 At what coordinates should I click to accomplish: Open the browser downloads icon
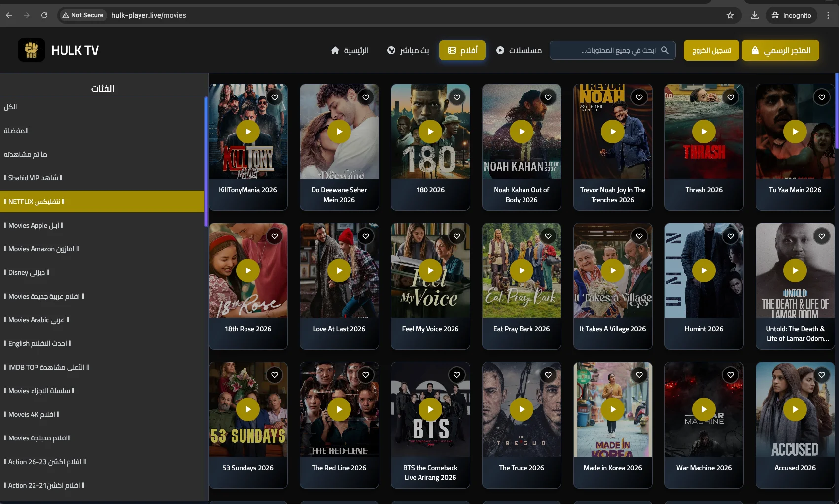(755, 15)
